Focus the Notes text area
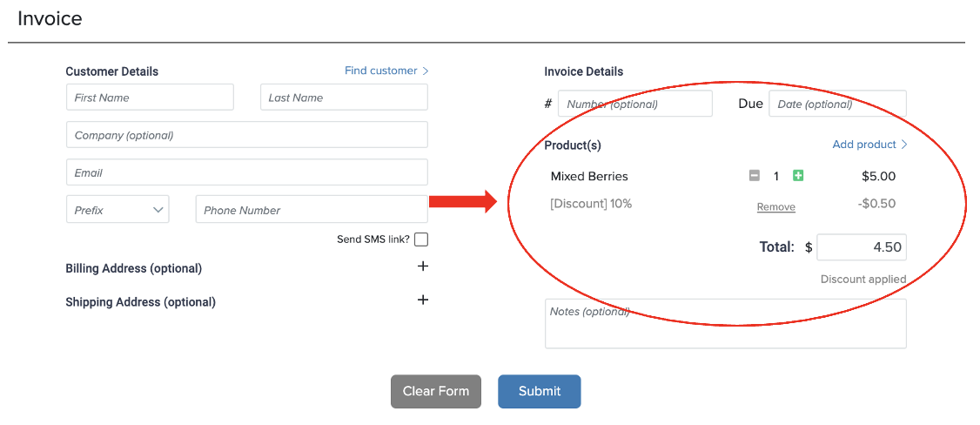 pos(726,324)
